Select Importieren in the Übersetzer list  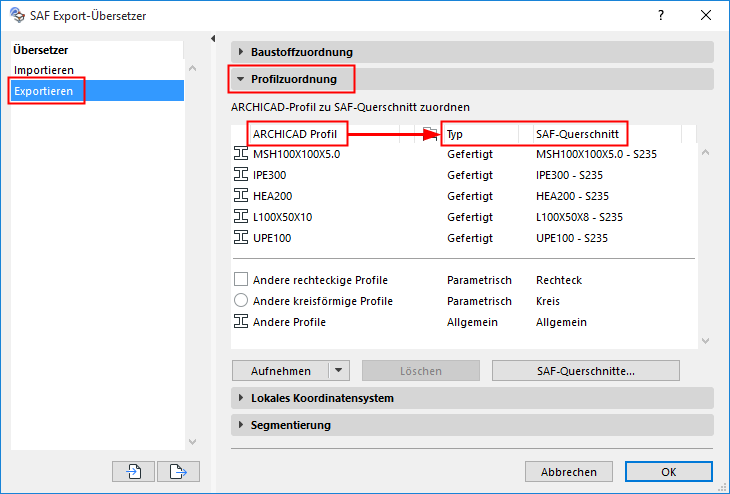point(97,70)
